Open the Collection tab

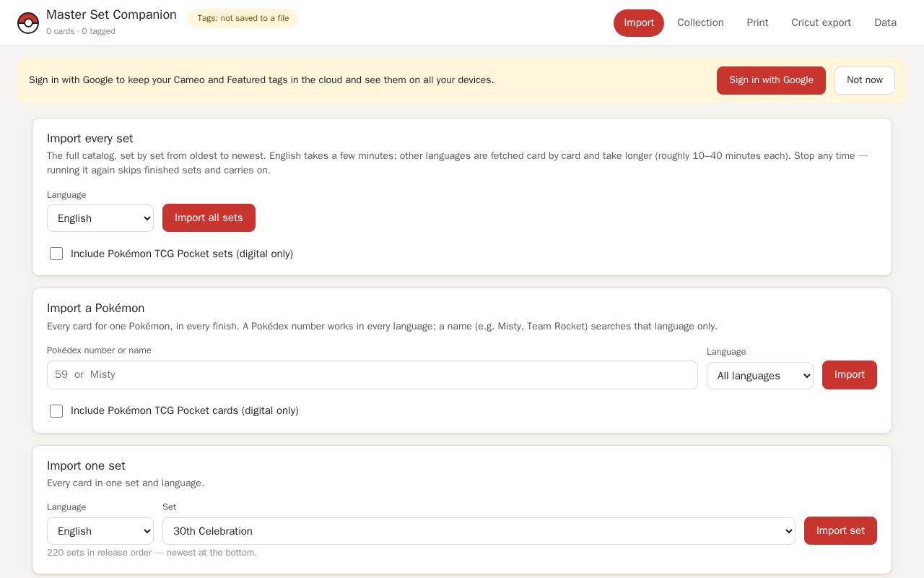(x=700, y=23)
